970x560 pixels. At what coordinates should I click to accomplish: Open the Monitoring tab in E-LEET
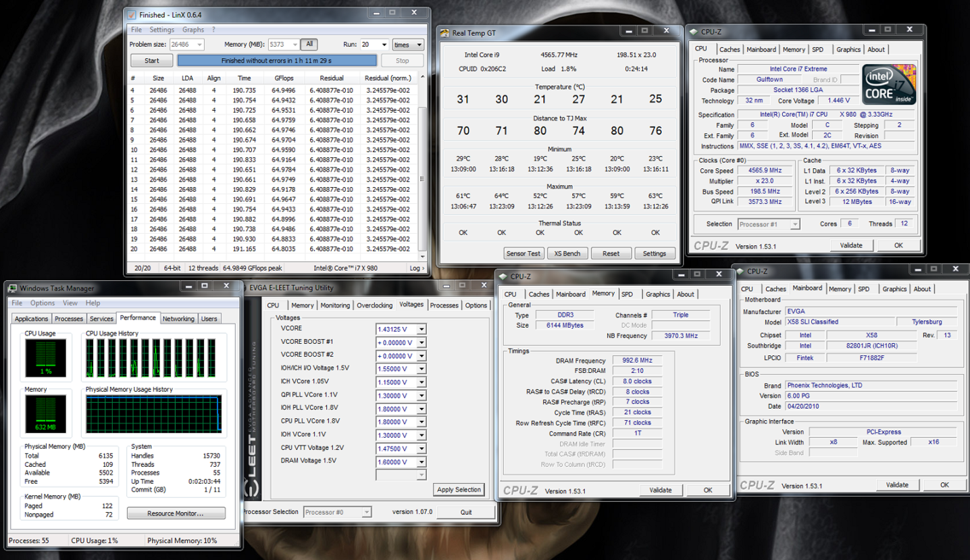335,305
